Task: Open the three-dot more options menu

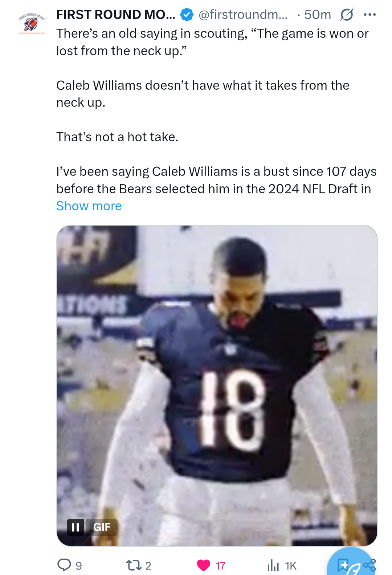Action: pyautogui.click(x=369, y=15)
